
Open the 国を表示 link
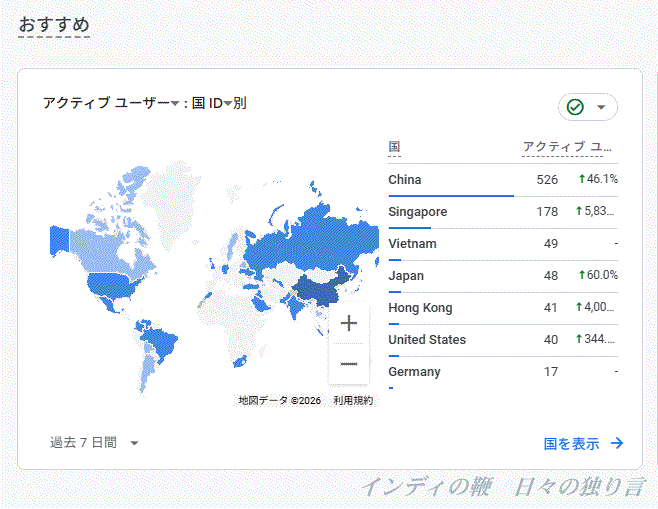(571, 443)
